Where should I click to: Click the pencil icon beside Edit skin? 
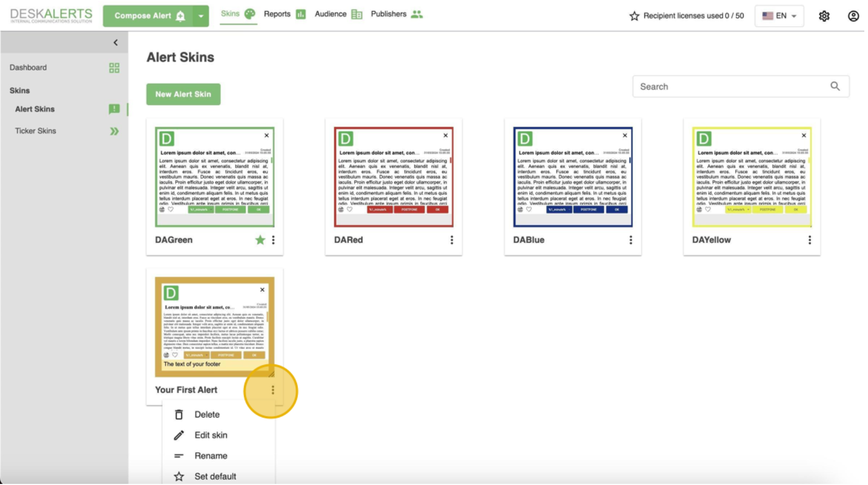[x=179, y=435]
